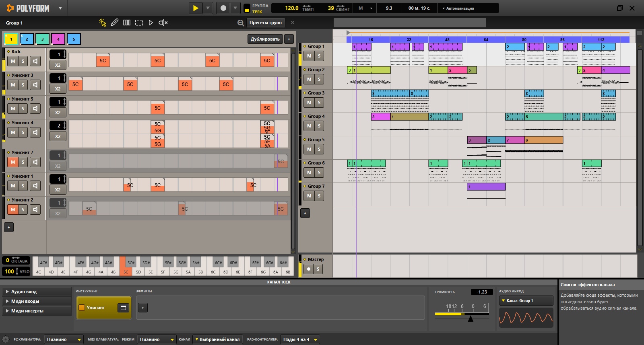The height and width of the screenshot is (345, 644).
Task: Click the Унисинт 4 speaker icon
Action: [35, 132]
